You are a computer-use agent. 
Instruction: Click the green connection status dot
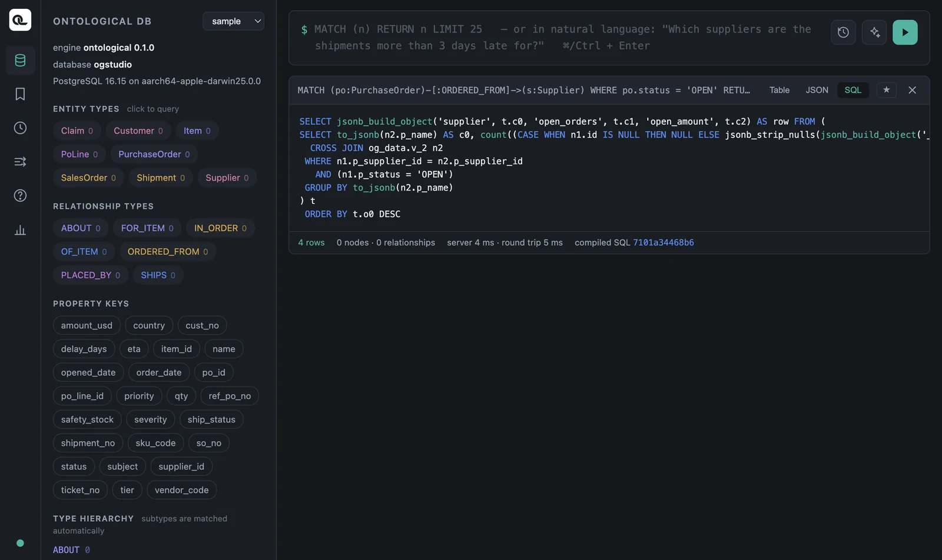tap(20, 543)
